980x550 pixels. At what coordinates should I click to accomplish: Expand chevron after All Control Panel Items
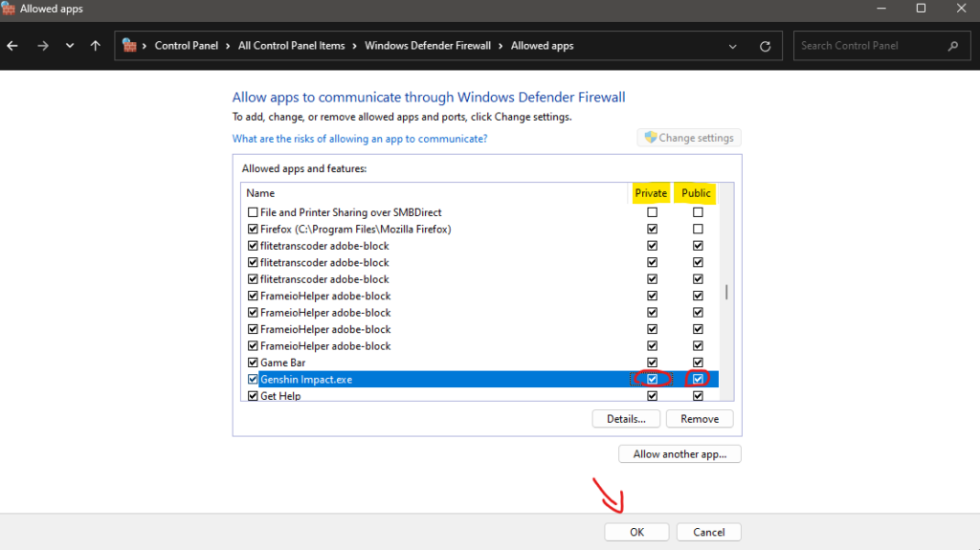pyautogui.click(x=354, y=46)
